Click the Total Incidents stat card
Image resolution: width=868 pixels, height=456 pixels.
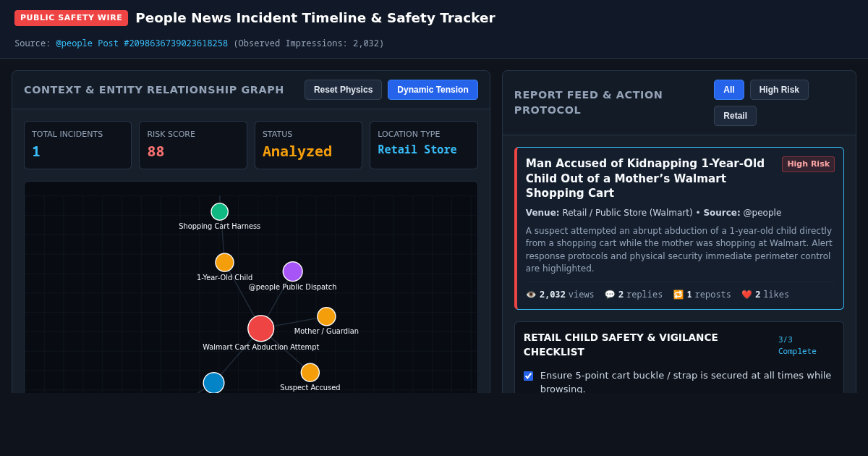click(78, 145)
